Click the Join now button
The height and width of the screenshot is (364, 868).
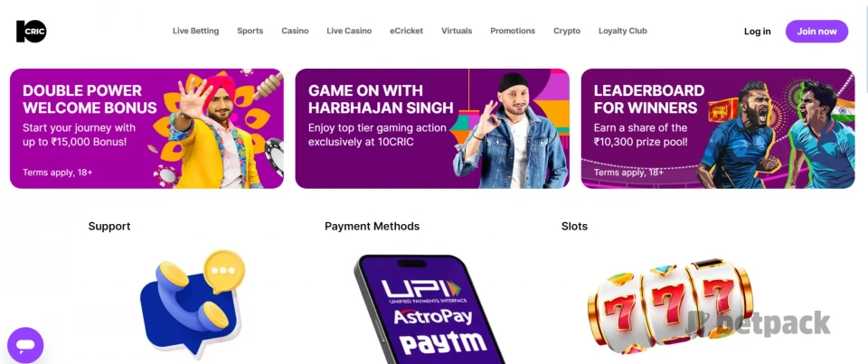click(817, 32)
